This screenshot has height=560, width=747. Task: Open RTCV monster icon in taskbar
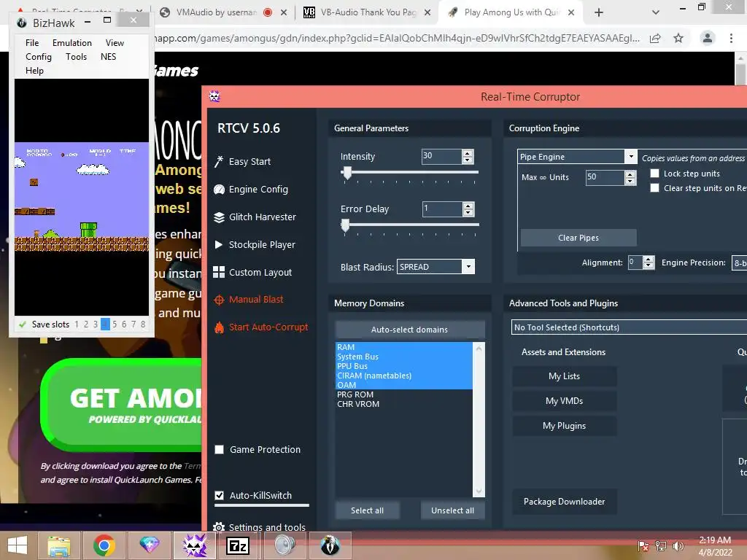click(x=194, y=545)
